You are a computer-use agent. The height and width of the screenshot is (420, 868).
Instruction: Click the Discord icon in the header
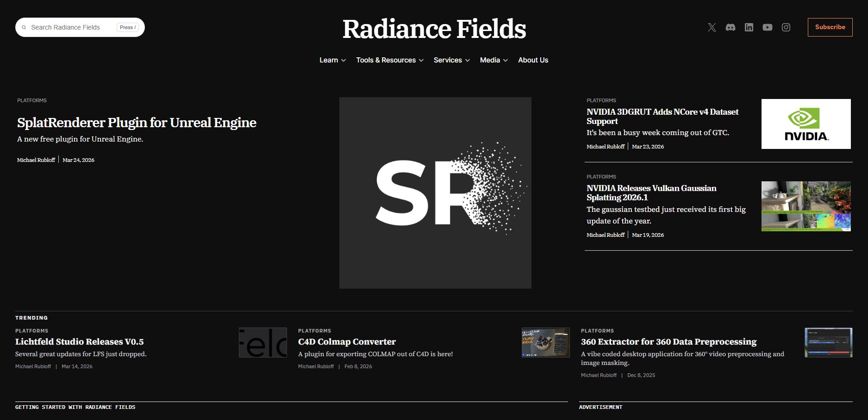click(731, 27)
